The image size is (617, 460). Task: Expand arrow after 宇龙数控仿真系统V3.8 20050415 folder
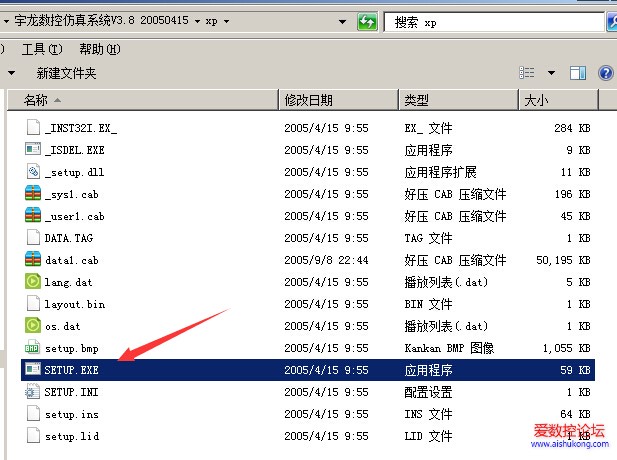[x=198, y=21]
